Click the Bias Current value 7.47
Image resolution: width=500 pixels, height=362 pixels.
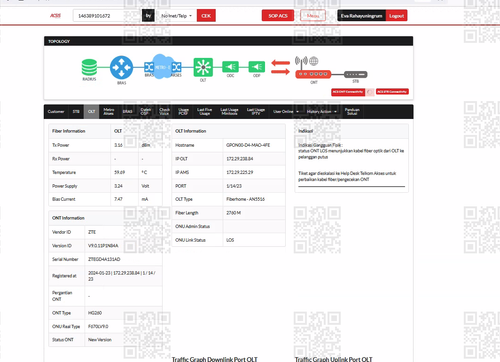click(118, 199)
